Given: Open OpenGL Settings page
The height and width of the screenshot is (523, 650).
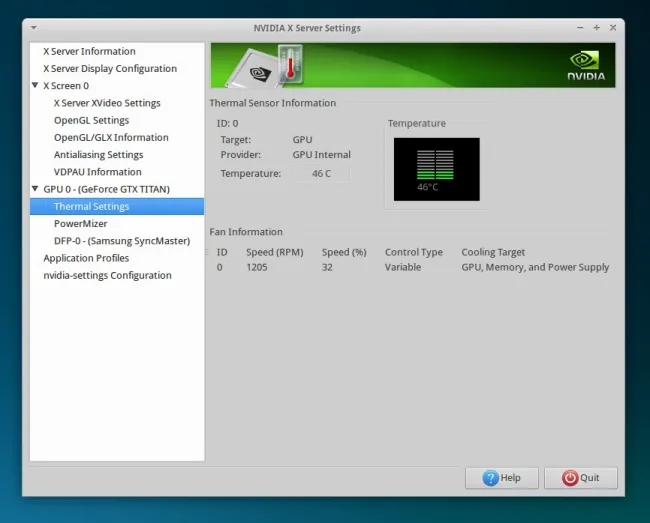Looking at the screenshot, I should click(x=91, y=120).
